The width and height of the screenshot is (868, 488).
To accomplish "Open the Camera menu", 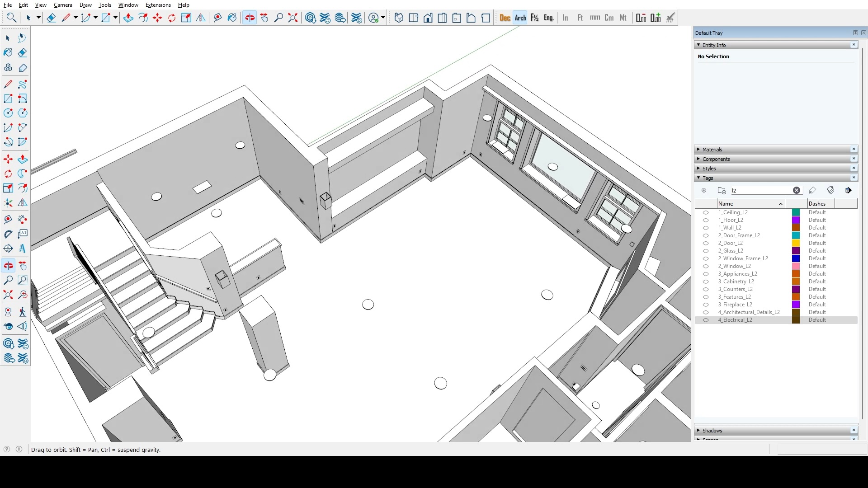I will tap(63, 5).
